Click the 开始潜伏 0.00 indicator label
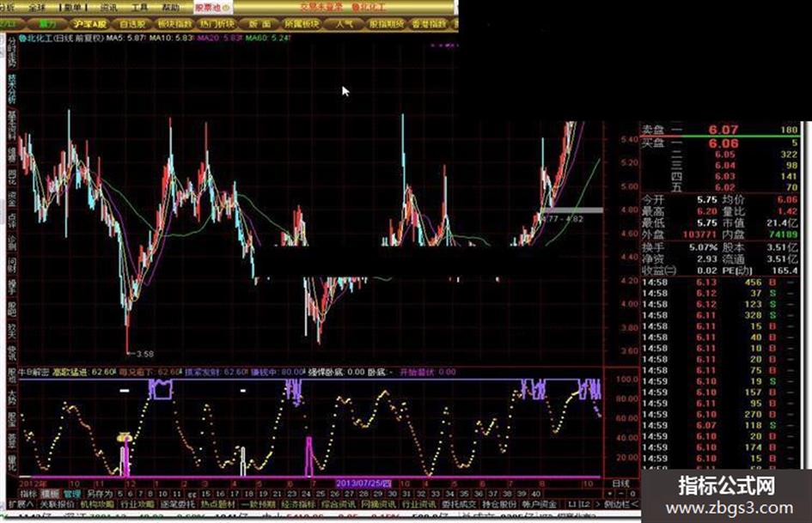Viewport: 812px width, 523px height. 428,372
